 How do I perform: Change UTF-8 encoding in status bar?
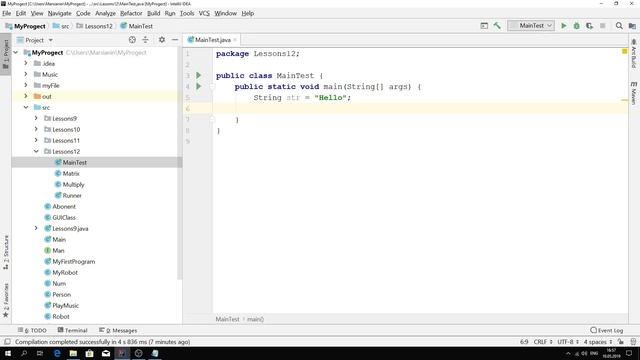pos(568,342)
